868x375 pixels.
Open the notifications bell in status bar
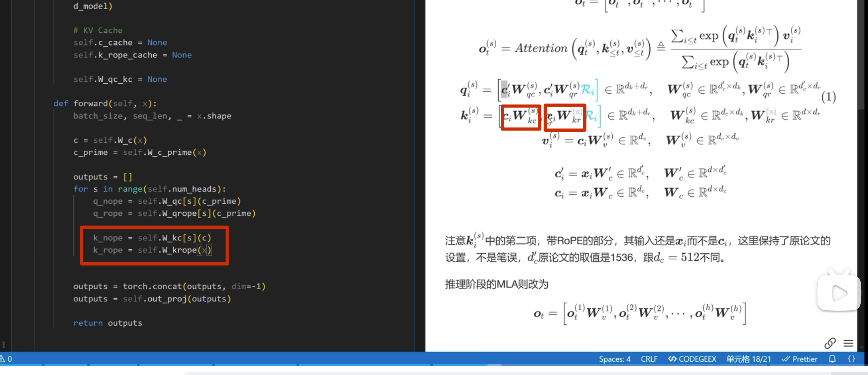(832, 359)
